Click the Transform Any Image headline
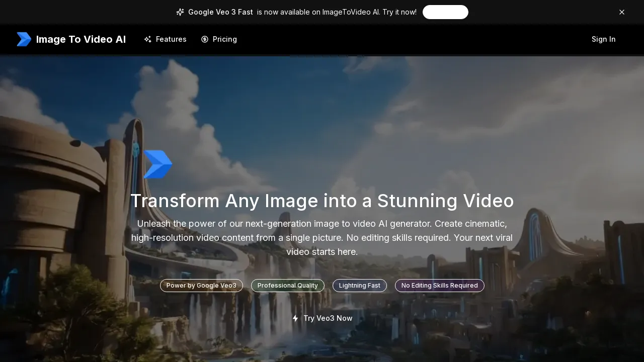644x362 pixels. point(322,201)
